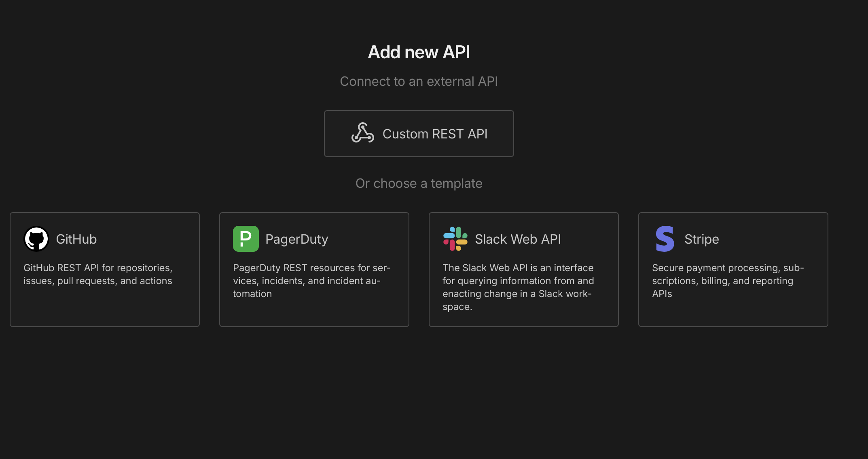Click the purple Stripe S icon
Viewport: 868px width, 459px height.
(665, 239)
